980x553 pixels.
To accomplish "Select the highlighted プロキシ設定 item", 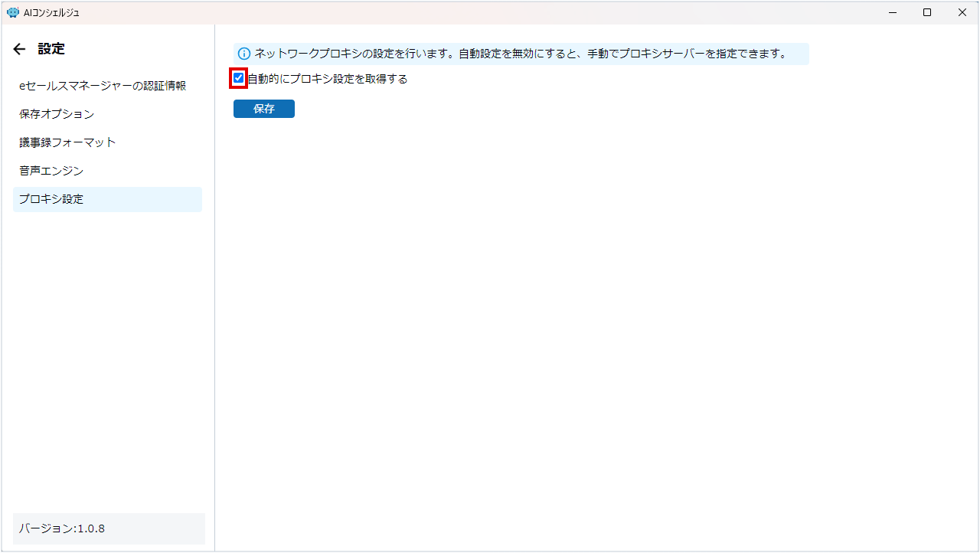I will click(51, 199).
